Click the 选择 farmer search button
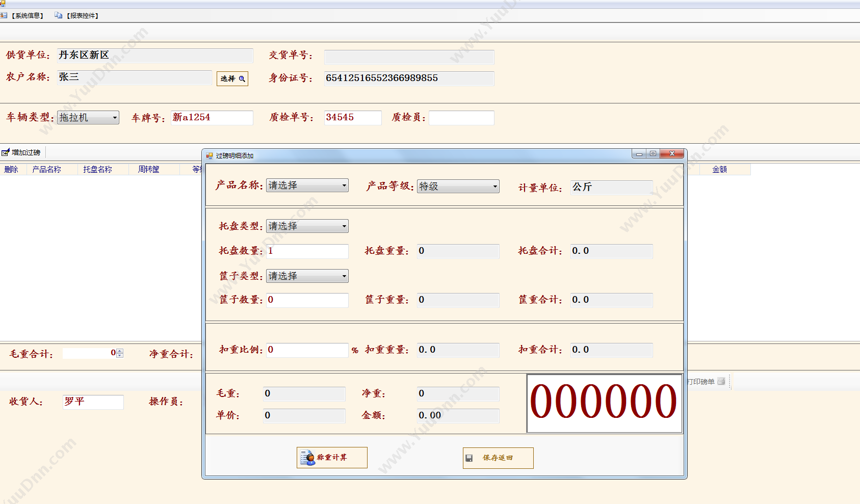860x504 pixels. tap(232, 78)
